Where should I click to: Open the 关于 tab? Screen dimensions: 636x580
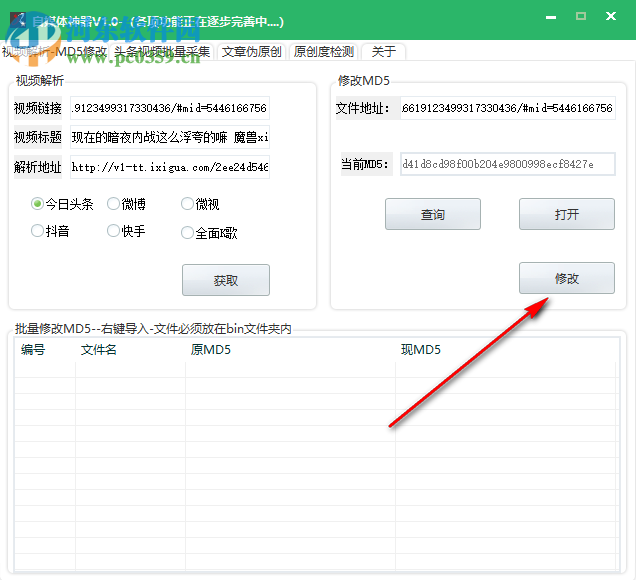[383, 52]
